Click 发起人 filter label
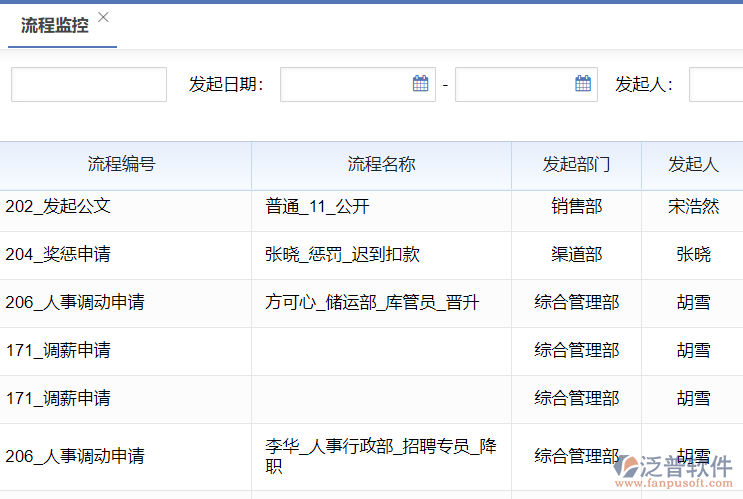743x499 pixels. (644, 84)
